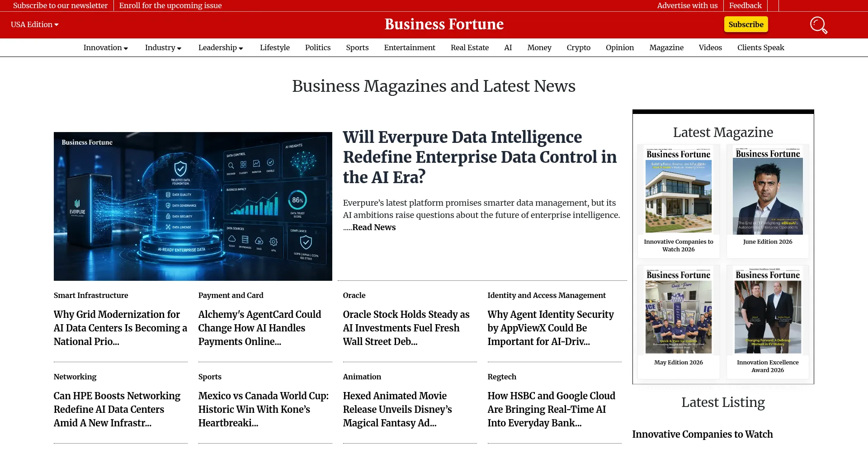Open the Opinion section

(620, 47)
